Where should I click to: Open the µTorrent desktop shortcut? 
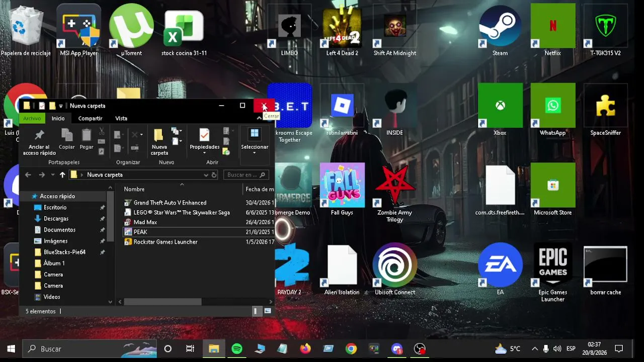(131, 30)
